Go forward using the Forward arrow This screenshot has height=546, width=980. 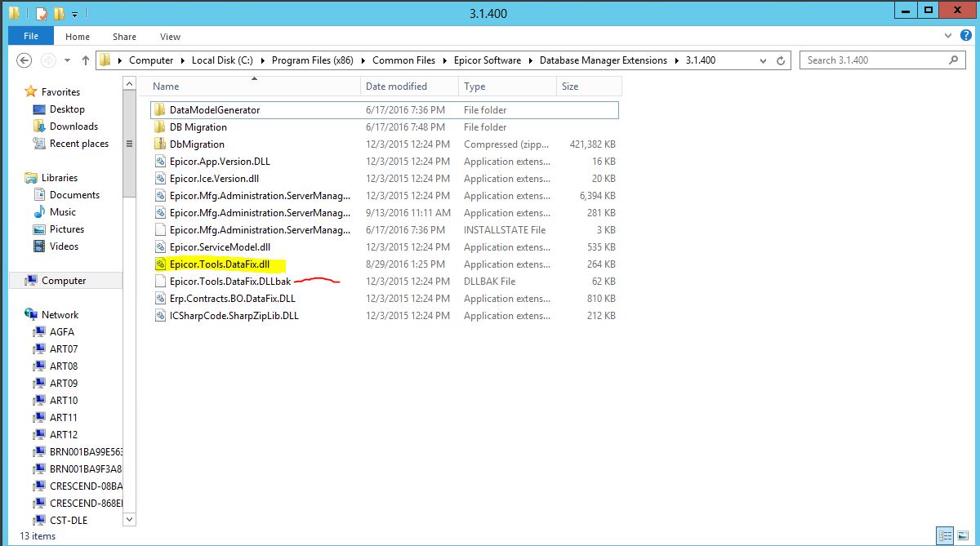(48, 60)
